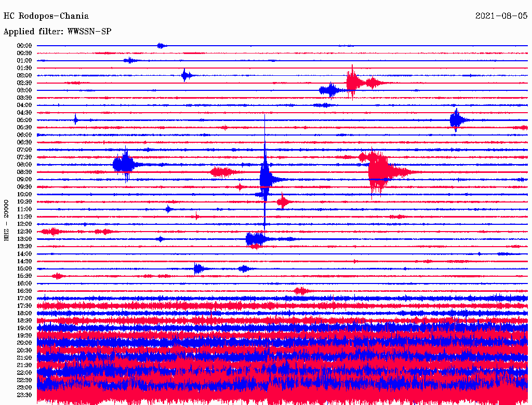Click the blue event near the end of the 05:00 trace
This screenshot has width=532, height=405.
(458, 120)
